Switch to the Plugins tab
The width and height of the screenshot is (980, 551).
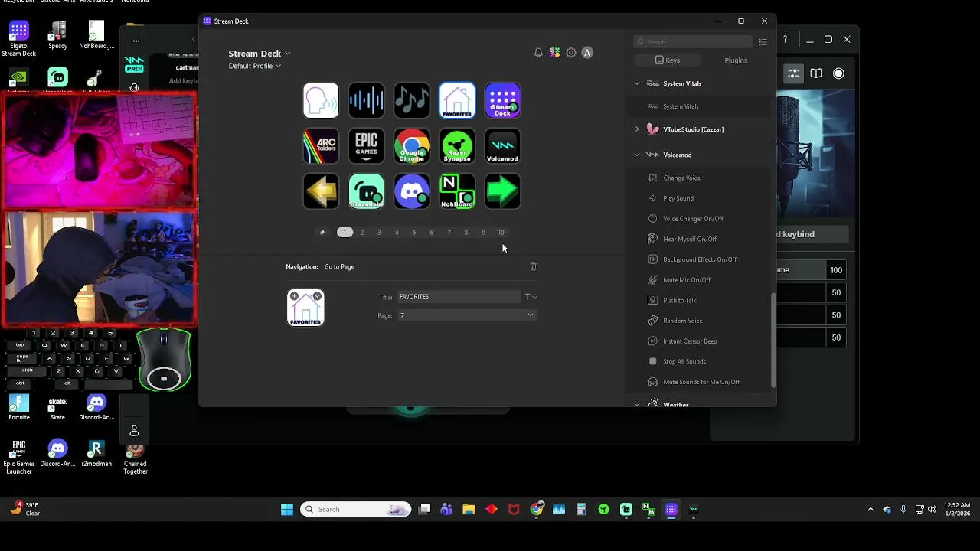(x=736, y=60)
